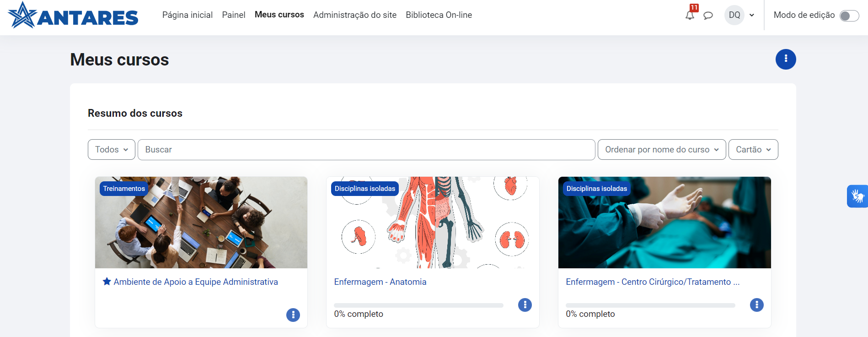Go to Página inicial
The height and width of the screenshot is (337, 868).
[188, 15]
